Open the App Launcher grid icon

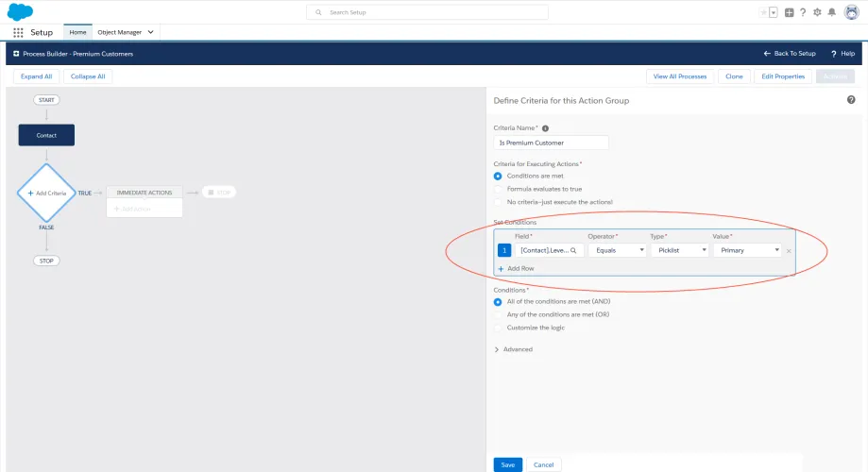click(x=18, y=33)
